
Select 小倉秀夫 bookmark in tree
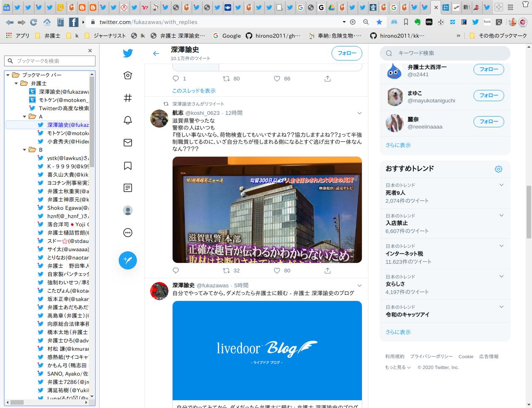[x=63, y=141]
